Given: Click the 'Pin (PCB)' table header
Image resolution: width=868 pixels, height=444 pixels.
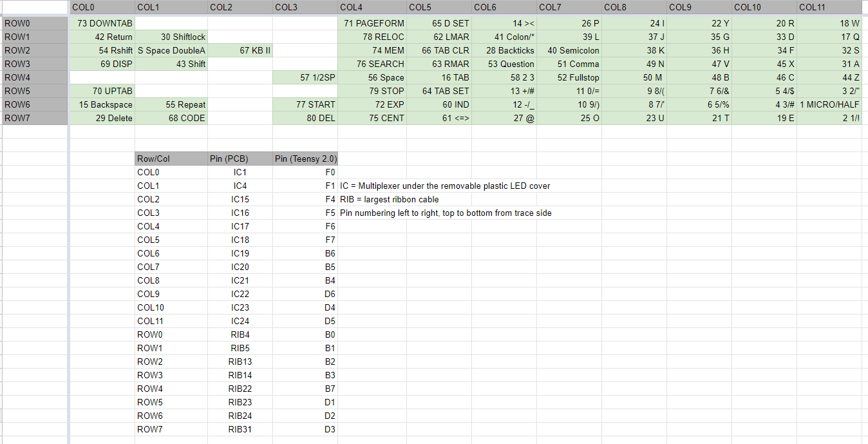Looking at the screenshot, I should (x=240, y=159).
